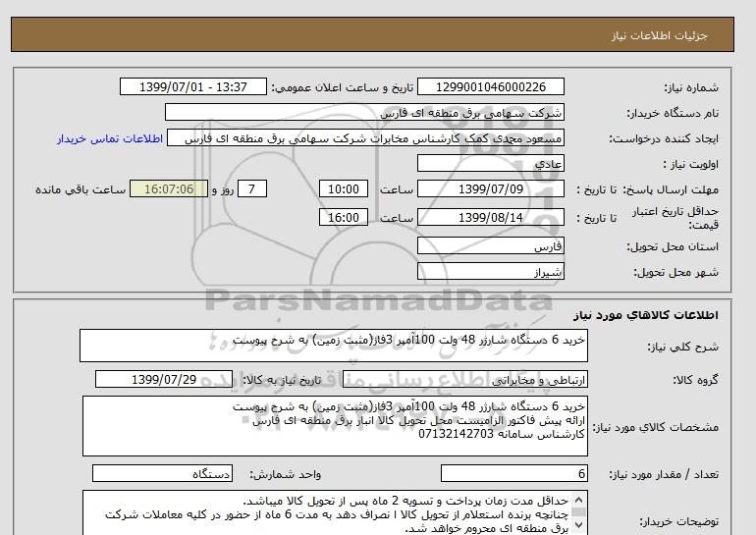The height and width of the screenshot is (535, 756).
Task: Open the buyer contact info link (اطلاعات تماس خریدار)
Action: click(x=110, y=138)
